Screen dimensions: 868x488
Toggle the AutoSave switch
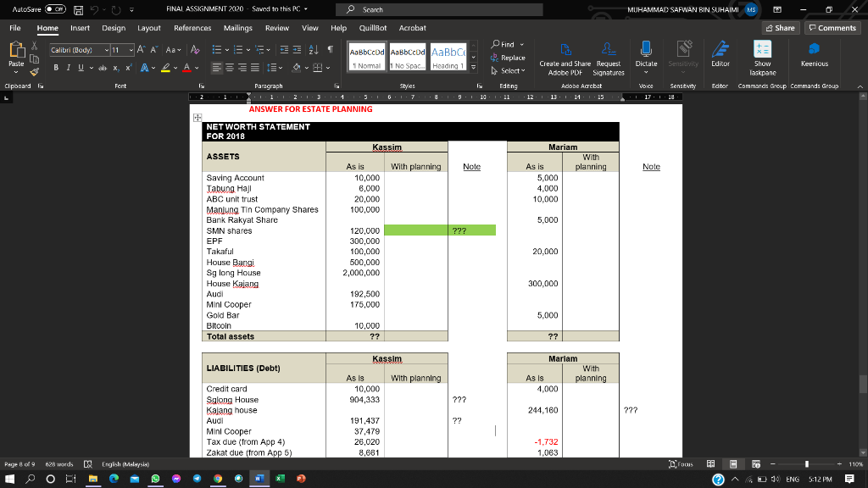[x=57, y=9]
